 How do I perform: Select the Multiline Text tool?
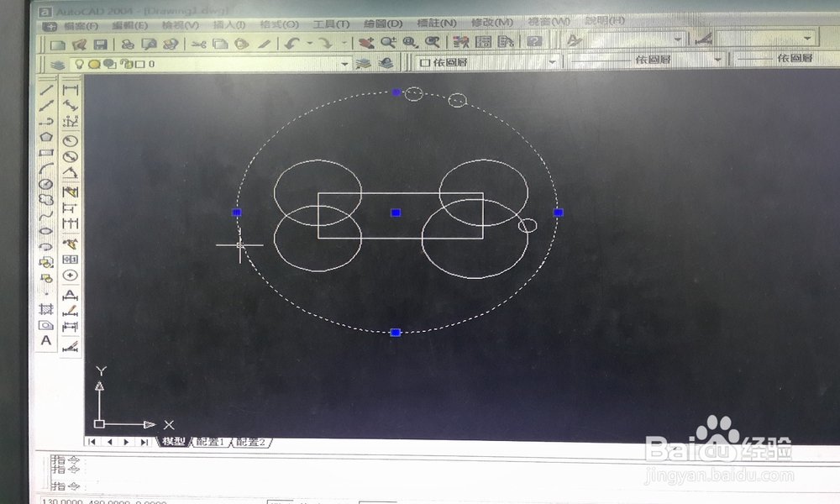(x=46, y=341)
